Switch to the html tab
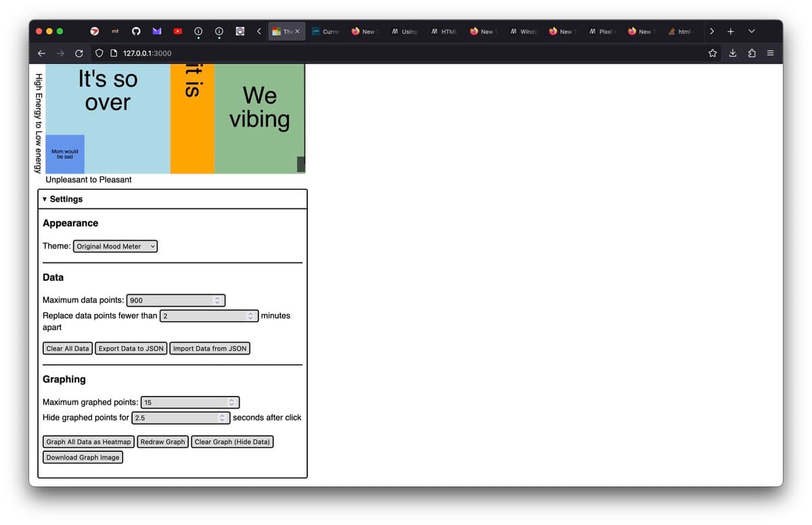This screenshot has width=812, height=525. pyautogui.click(x=681, y=31)
